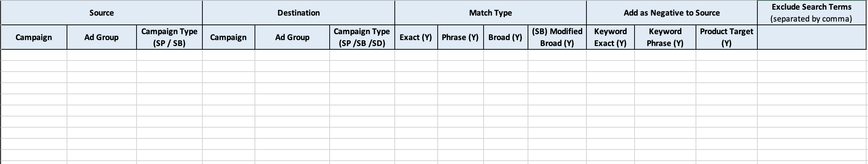The image size is (868, 164).
Task: Click the (SB) Modified Broad (Y) header
Action: 557,37
